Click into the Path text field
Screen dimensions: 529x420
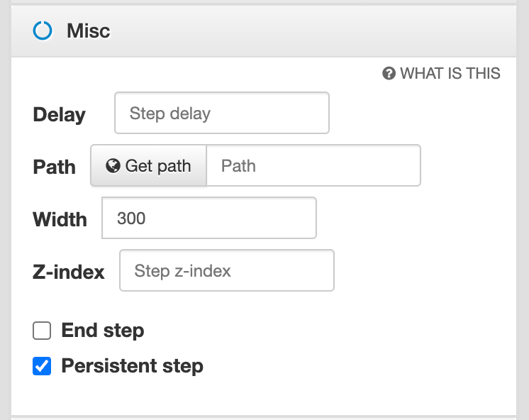pyautogui.click(x=313, y=166)
